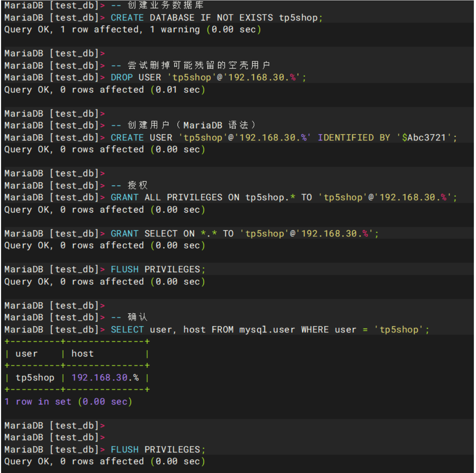Click the first FLUSH PRIVILEGES; command
The width and height of the screenshot is (476, 473).
pos(158,269)
